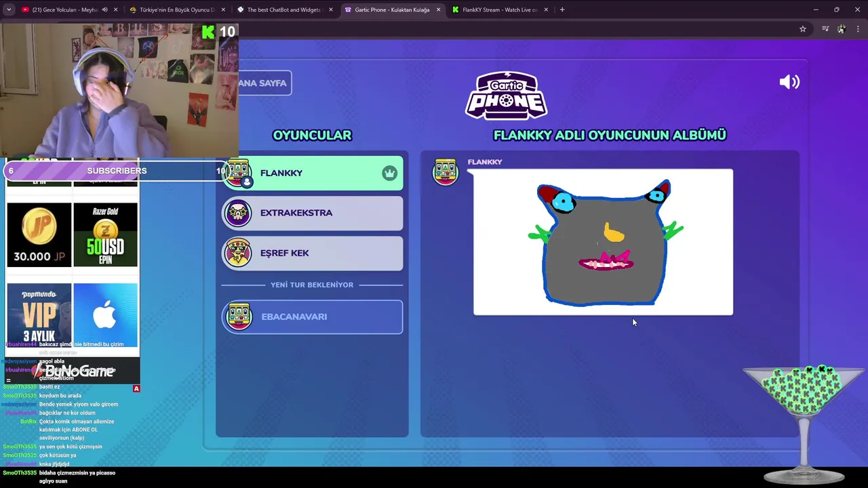868x488 pixels.
Task: Click the monster drawing in the album
Action: (603, 242)
